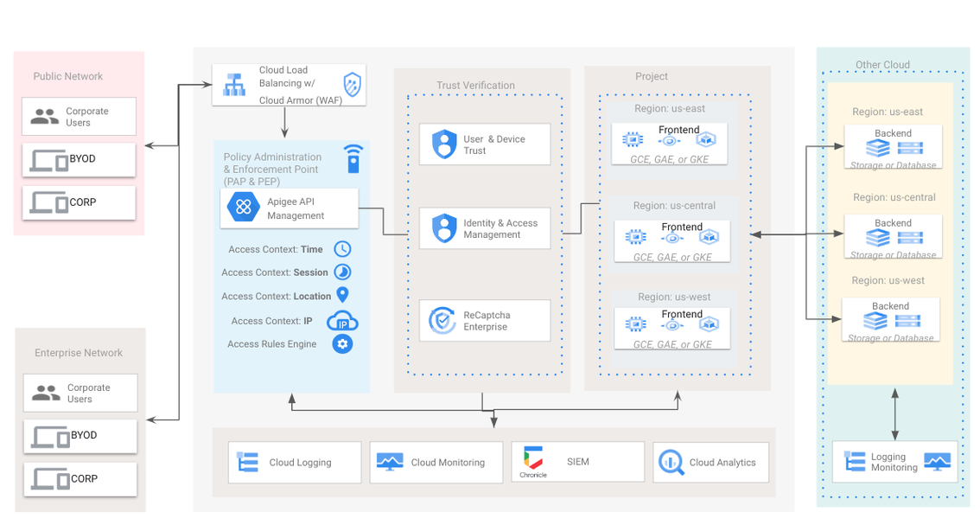The image size is (980, 525).
Task: Select the Cloud Analytics box
Action: click(710, 463)
